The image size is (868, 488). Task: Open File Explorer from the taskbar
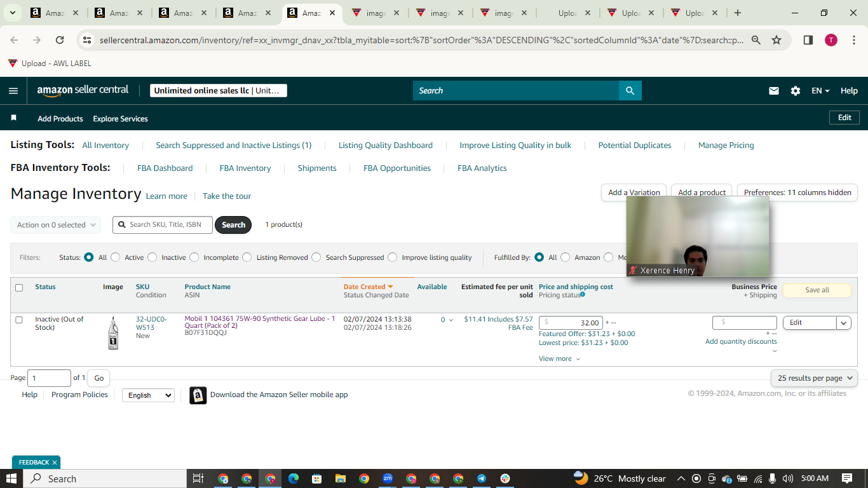tap(341, 478)
